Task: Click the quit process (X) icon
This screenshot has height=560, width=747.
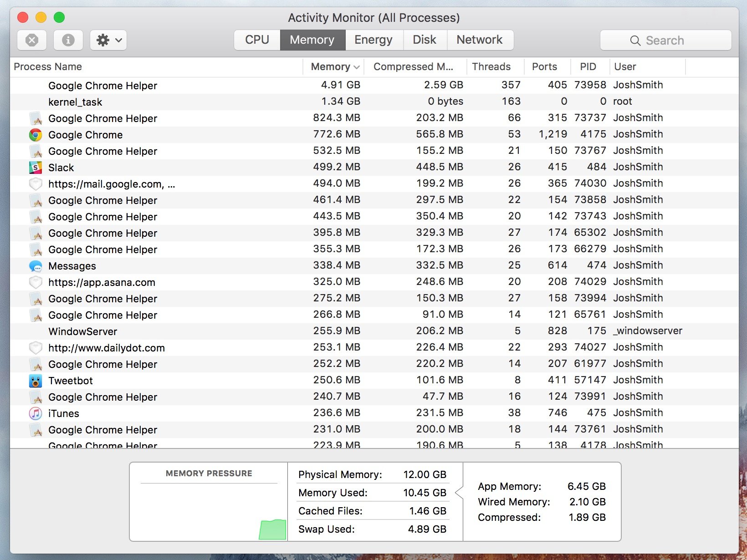Action: (31, 40)
